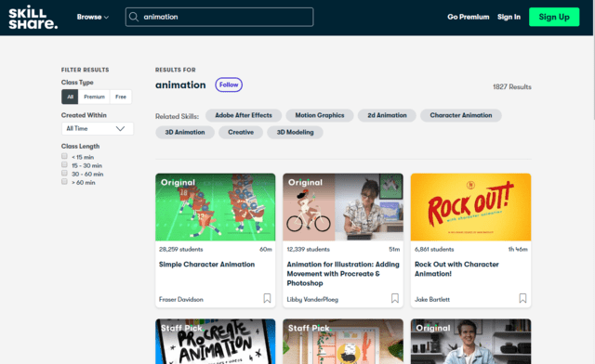Image resolution: width=595 pixels, height=364 pixels.
Task: Select 3D Animation related skill
Action: point(185,133)
